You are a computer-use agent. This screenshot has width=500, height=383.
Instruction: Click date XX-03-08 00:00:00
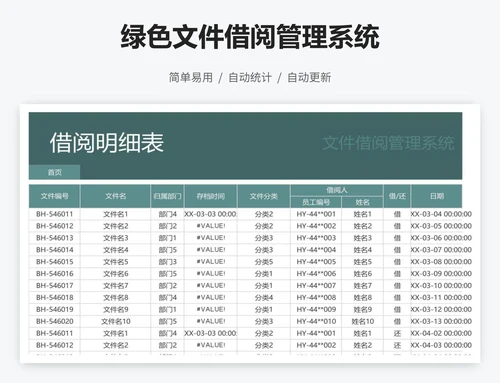point(441,262)
